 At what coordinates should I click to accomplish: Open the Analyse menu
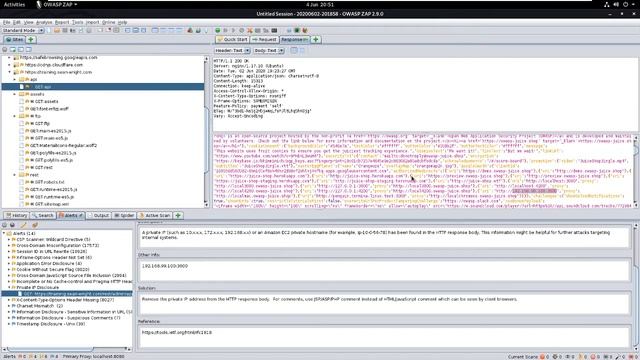[x=44, y=22]
